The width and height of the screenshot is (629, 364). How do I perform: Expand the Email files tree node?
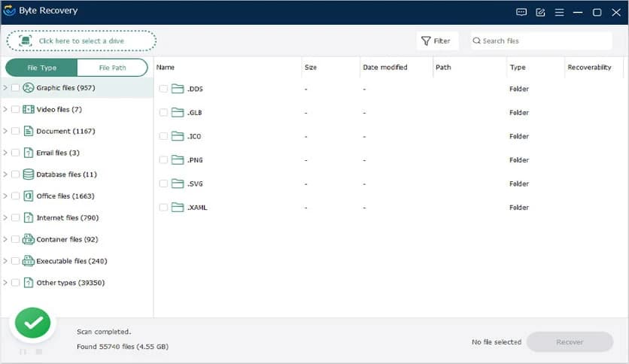5,153
